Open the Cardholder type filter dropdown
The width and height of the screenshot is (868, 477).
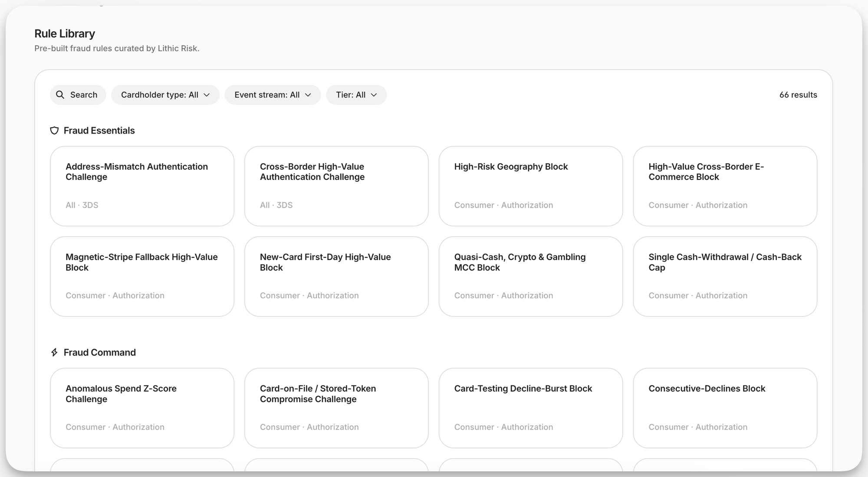coord(165,95)
